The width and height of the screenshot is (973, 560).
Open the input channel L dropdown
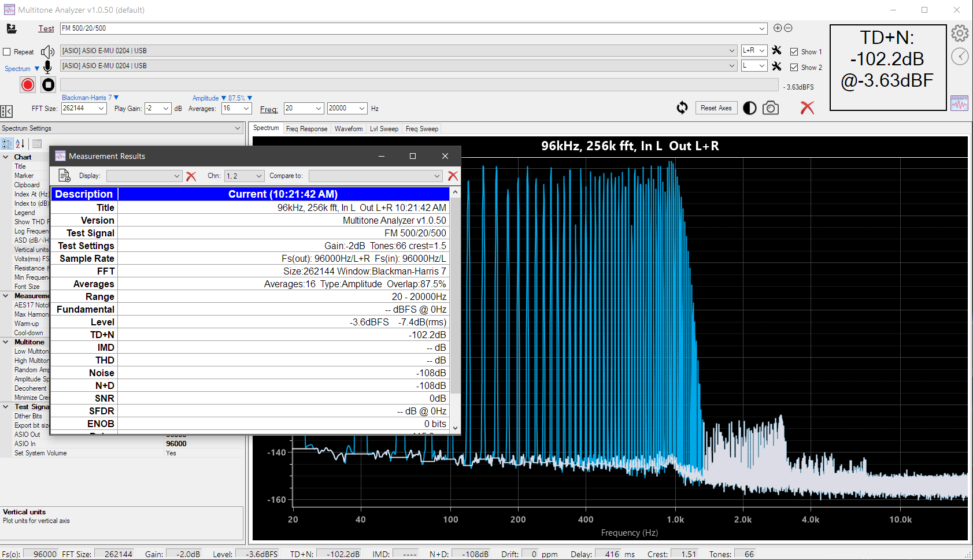pyautogui.click(x=762, y=66)
